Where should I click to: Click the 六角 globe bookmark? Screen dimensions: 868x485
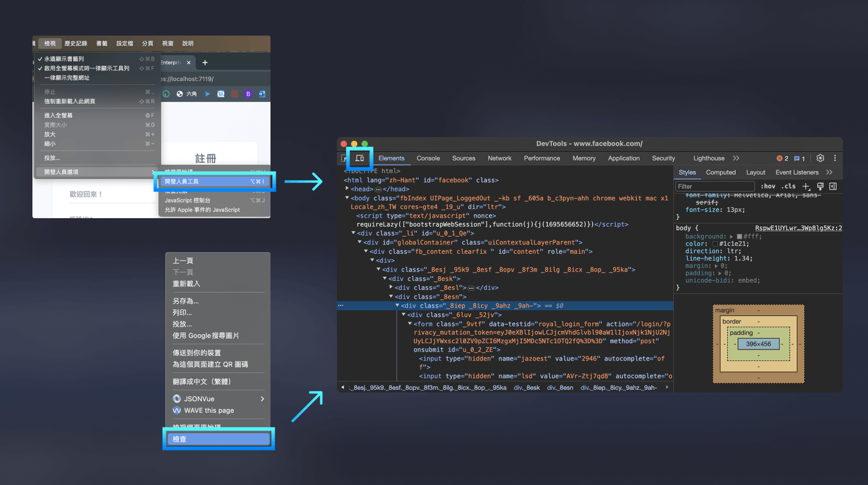tap(187, 94)
